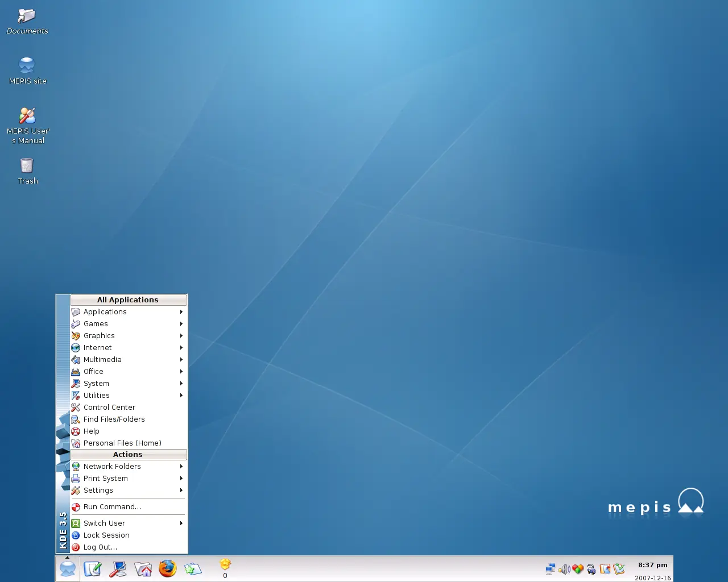The width and height of the screenshot is (728, 582).
Task: Open the home folder from the panel
Action: click(143, 568)
